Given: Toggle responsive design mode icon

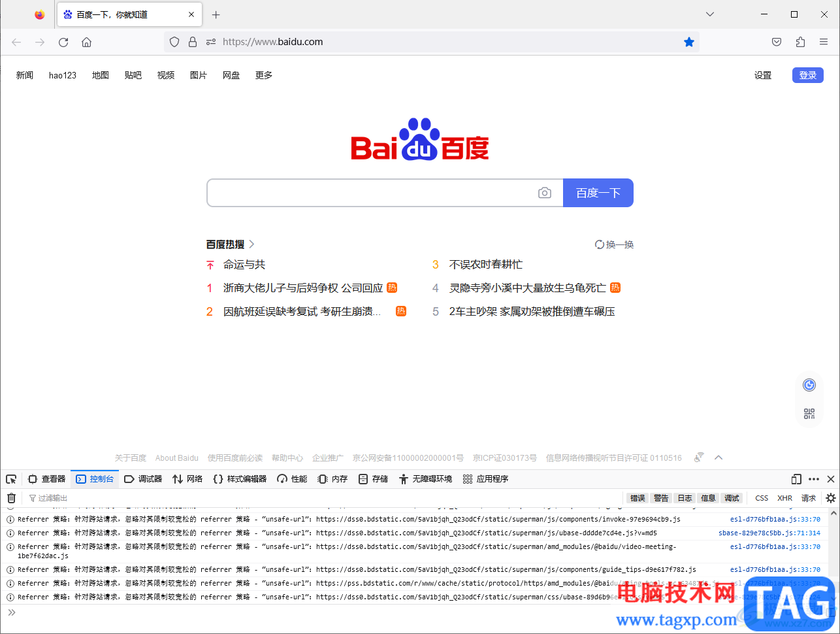Looking at the screenshot, I should tap(796, 479).
